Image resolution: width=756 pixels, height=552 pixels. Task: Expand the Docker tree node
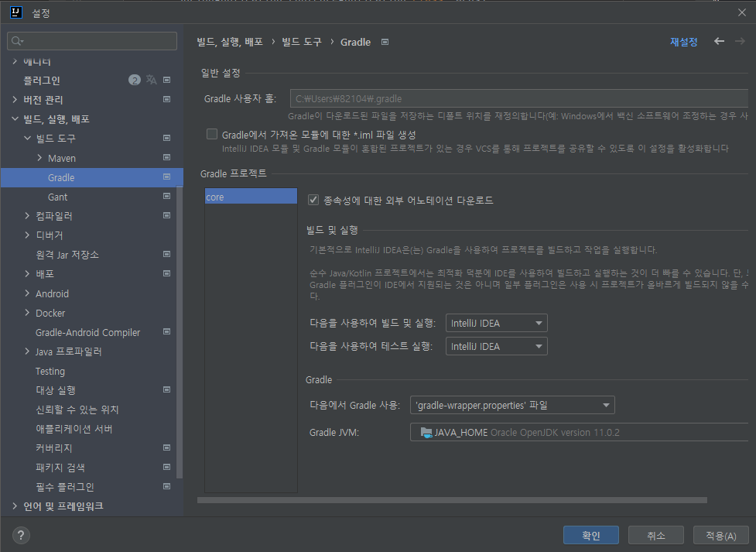(28, 313)
